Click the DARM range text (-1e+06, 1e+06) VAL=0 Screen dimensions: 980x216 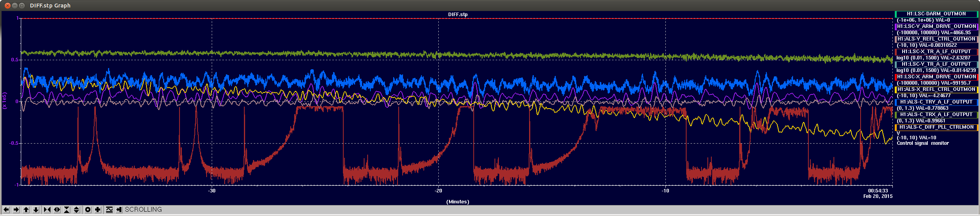pyautogui.click(x=923, y=20)
